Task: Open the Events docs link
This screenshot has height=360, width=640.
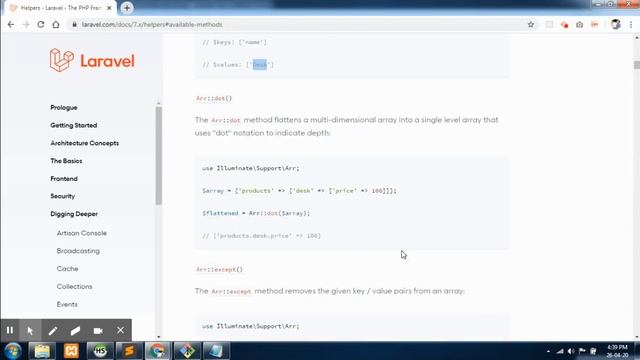Action: point(67,304)
